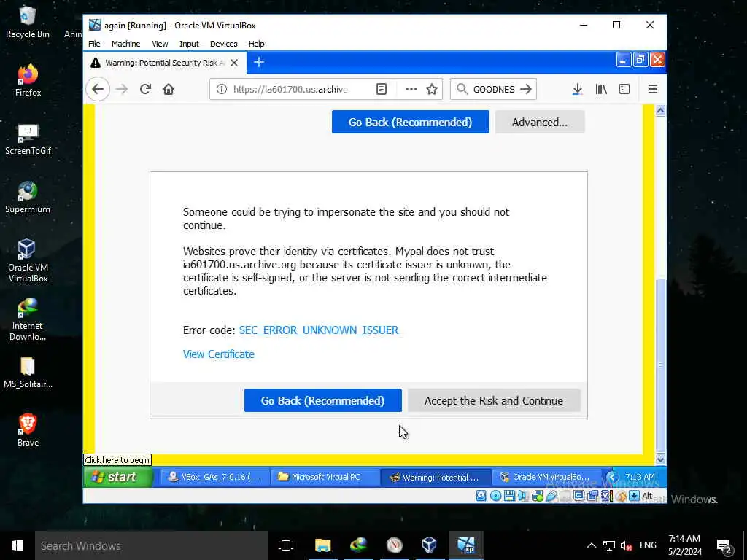Open page actions three-dots menu
The width and height of the screenshot is (747, 560).
411,89
